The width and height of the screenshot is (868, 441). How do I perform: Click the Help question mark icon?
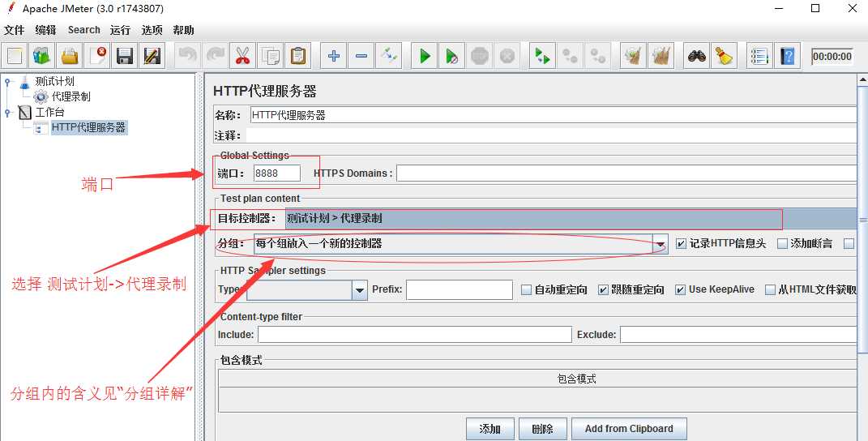[x=787, y=56]
